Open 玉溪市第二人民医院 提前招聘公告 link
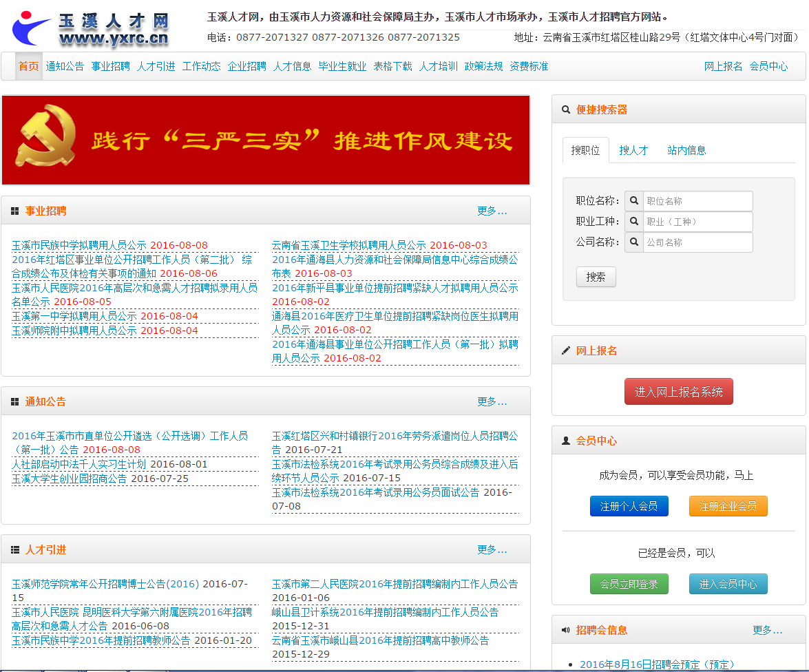This screenshot has height=672, width=809. (395, 584)
